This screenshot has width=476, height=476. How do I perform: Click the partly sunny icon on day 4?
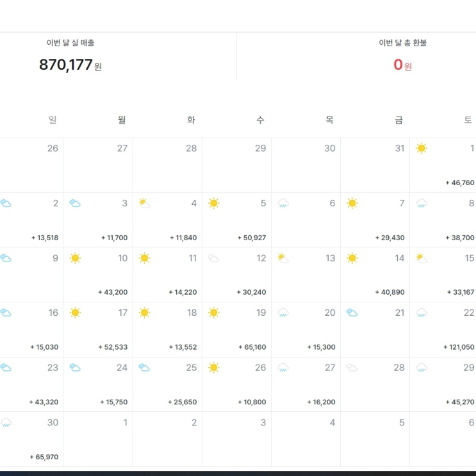click(144, 204)
